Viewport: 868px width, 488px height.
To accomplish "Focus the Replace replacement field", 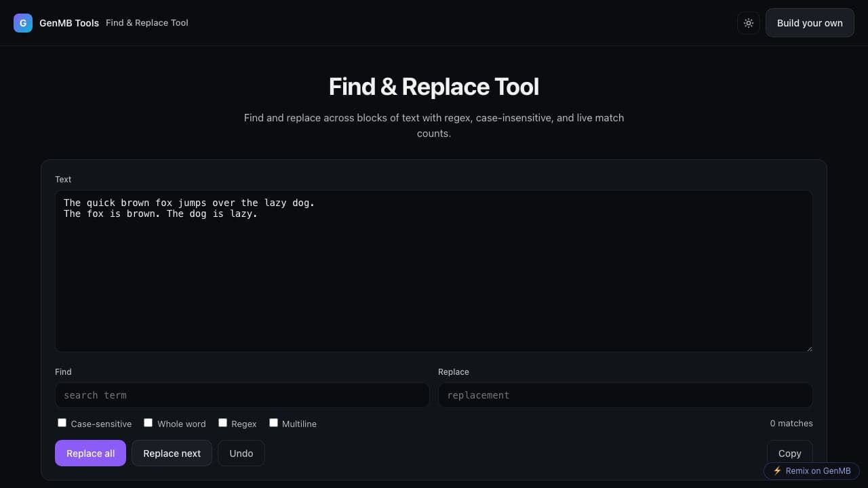I will coord(625,395).
